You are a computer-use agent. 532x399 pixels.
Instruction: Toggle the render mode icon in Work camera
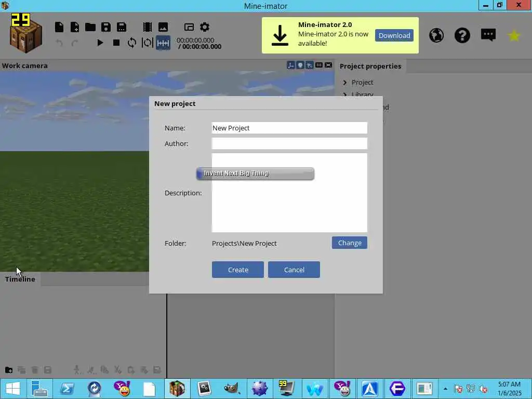point(310,65)
